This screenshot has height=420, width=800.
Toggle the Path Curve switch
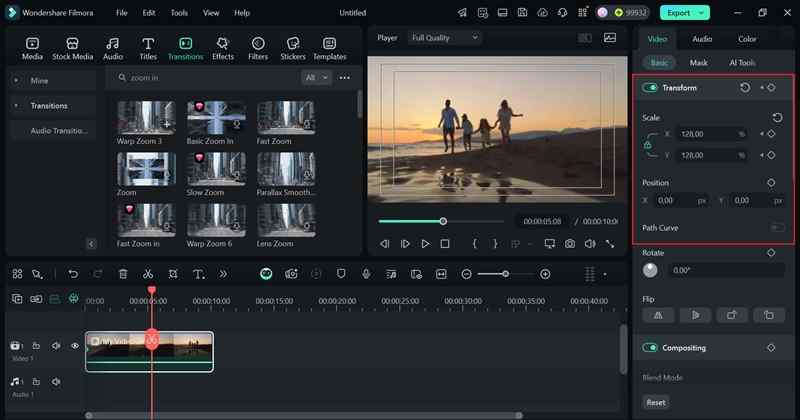click(777, 228)
